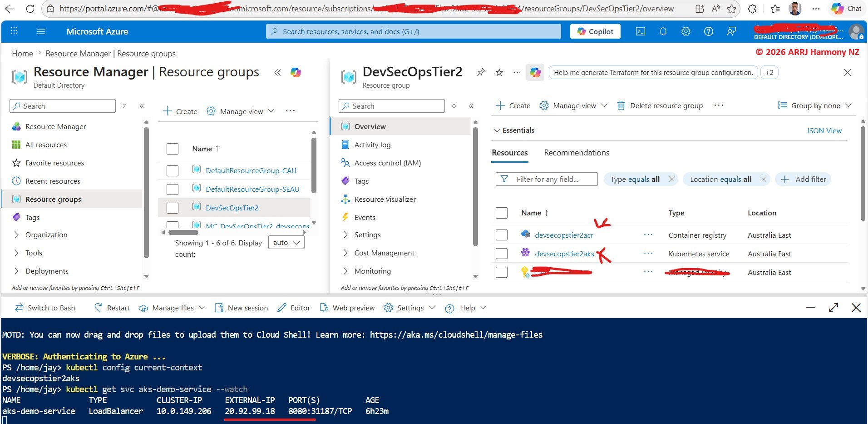The image size is (868, 424).
Task: Select all resources header checkbox
Action: point(502,213)
